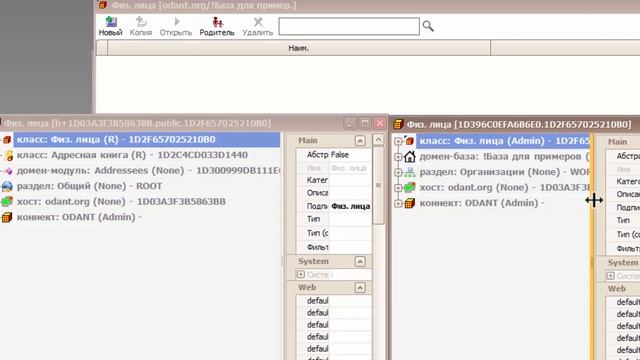
Task: Select коннект: ODANT (Admin) row in right window
Action: point(482,203)
